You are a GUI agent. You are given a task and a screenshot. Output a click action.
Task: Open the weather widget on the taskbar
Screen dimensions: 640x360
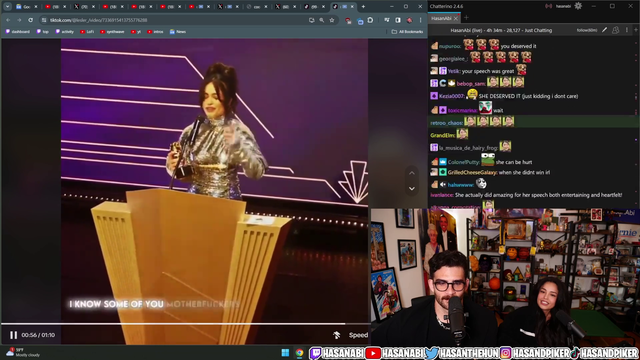point(22,352)
